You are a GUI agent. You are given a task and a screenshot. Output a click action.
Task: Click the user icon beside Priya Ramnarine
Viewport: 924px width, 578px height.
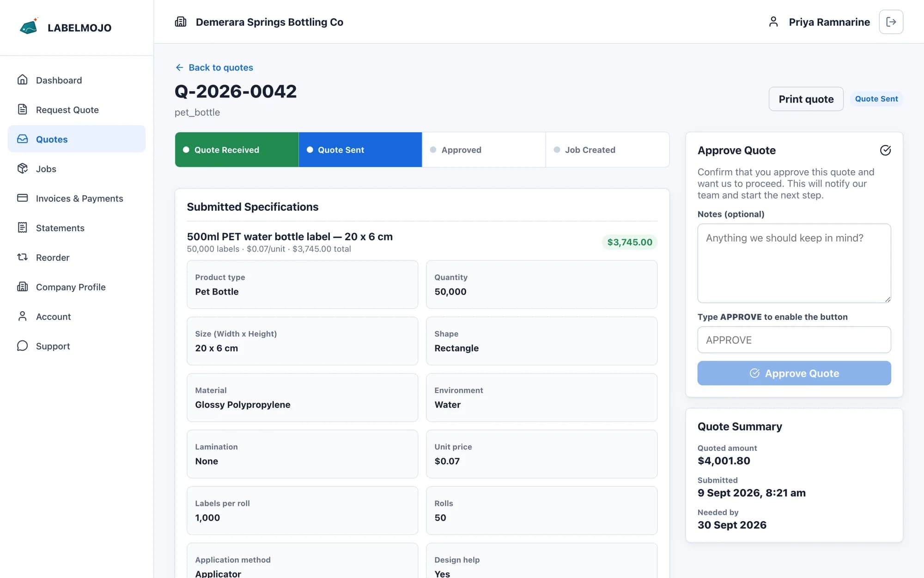773,22
